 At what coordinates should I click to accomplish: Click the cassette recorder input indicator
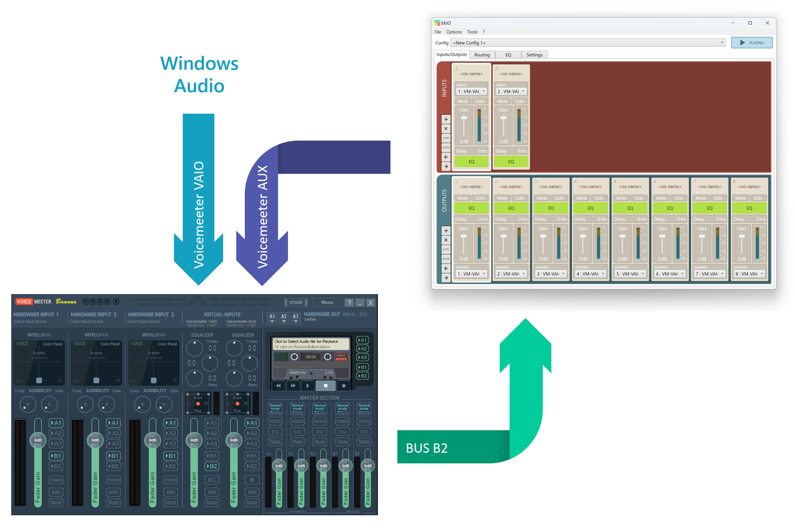pos(341,357)
